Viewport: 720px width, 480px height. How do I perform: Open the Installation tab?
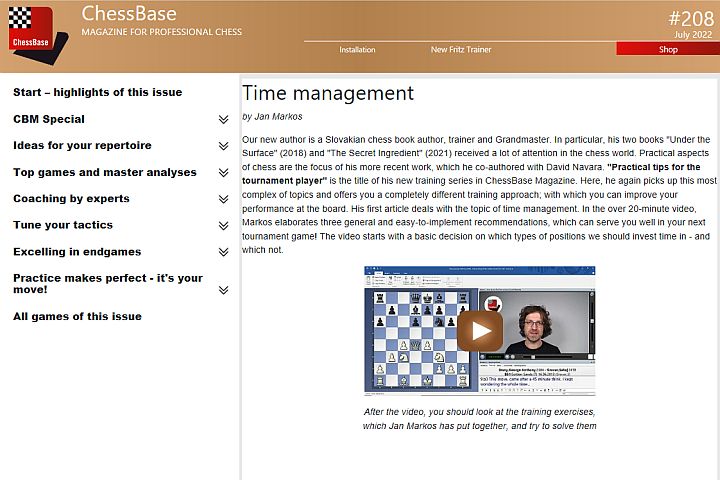[x=357, y=50]
